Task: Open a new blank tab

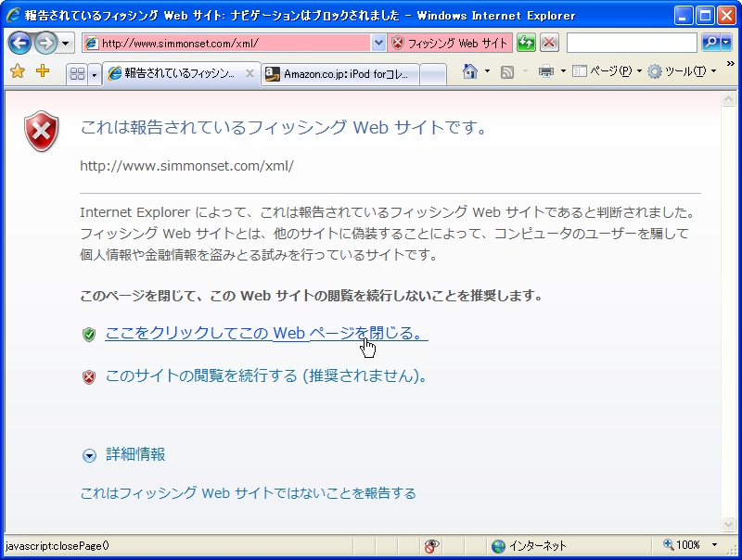Action: click(432, 74)
